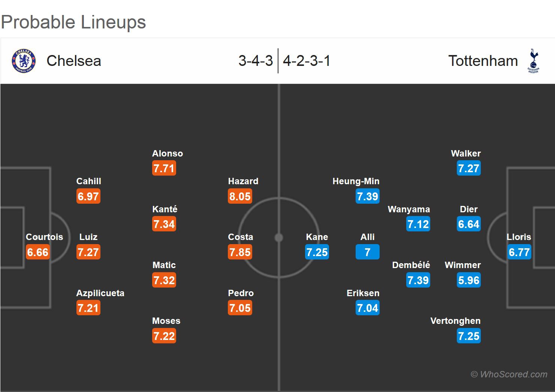555x392 pixels.
Task: Click Walker's 7.27 rating badge
Action: pyautogui.click(x=469, y=168)
